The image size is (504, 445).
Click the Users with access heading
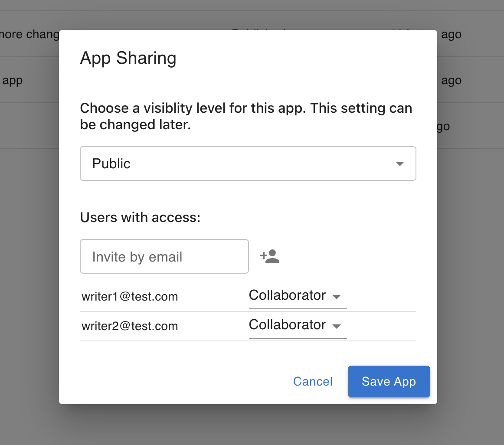(140, 217)
